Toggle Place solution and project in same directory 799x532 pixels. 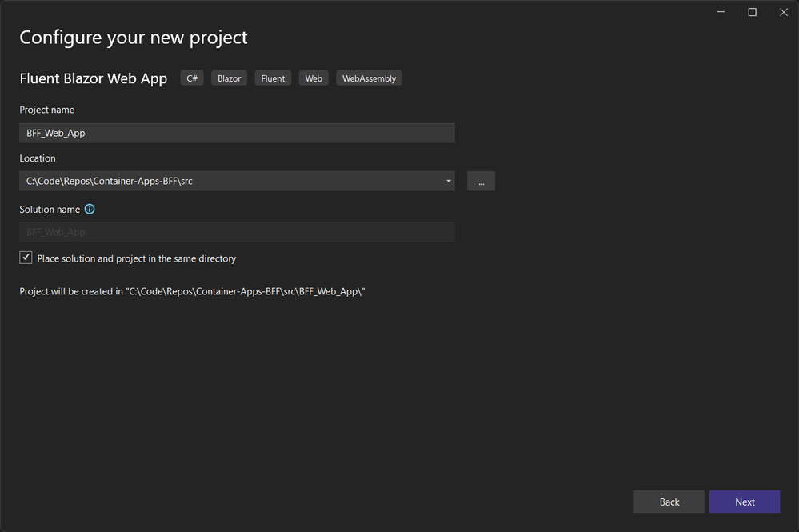(x=26, y=258)
